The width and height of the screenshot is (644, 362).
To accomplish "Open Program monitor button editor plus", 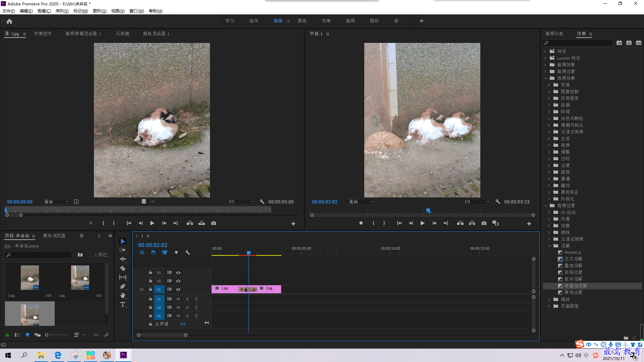I will pyautogui.click(x=529, y=224).
